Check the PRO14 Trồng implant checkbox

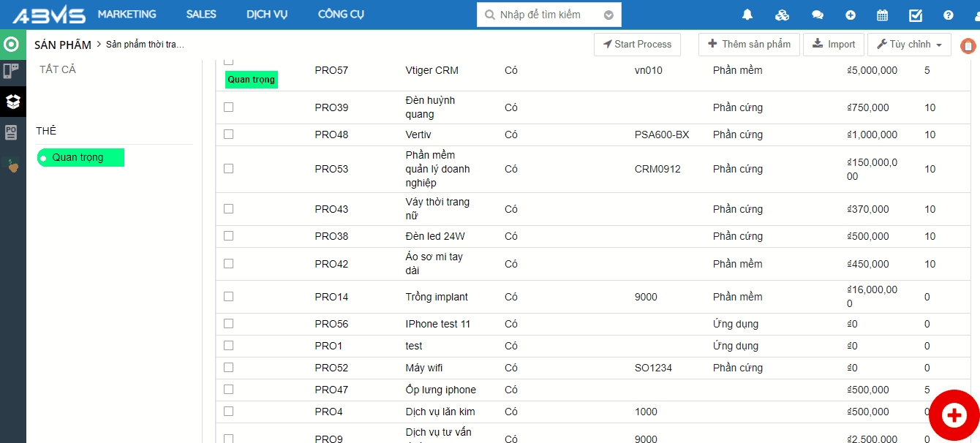click(228, 296)
